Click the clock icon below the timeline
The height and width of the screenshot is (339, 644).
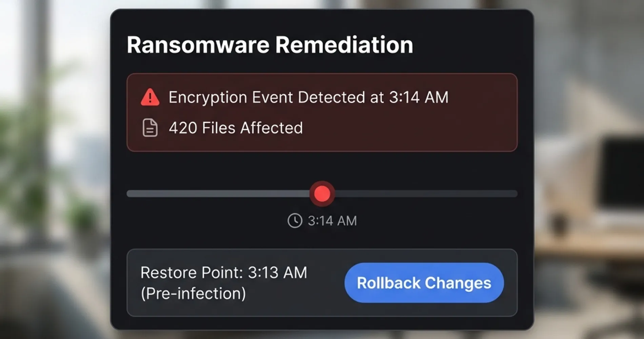pos(295,221)
